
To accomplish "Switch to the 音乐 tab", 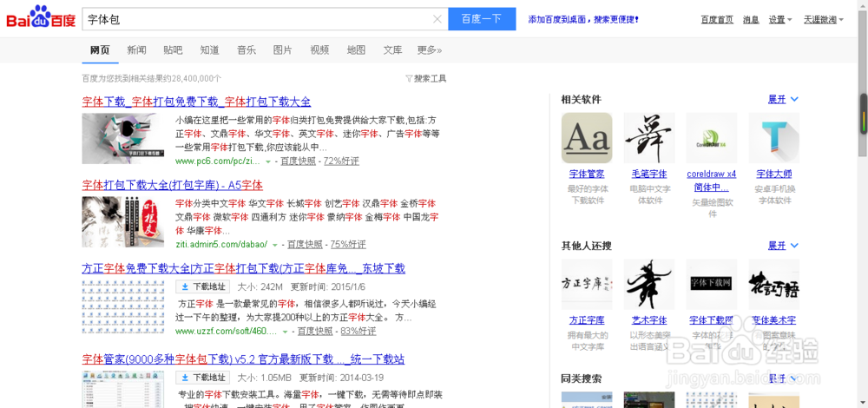I will 247,50.
